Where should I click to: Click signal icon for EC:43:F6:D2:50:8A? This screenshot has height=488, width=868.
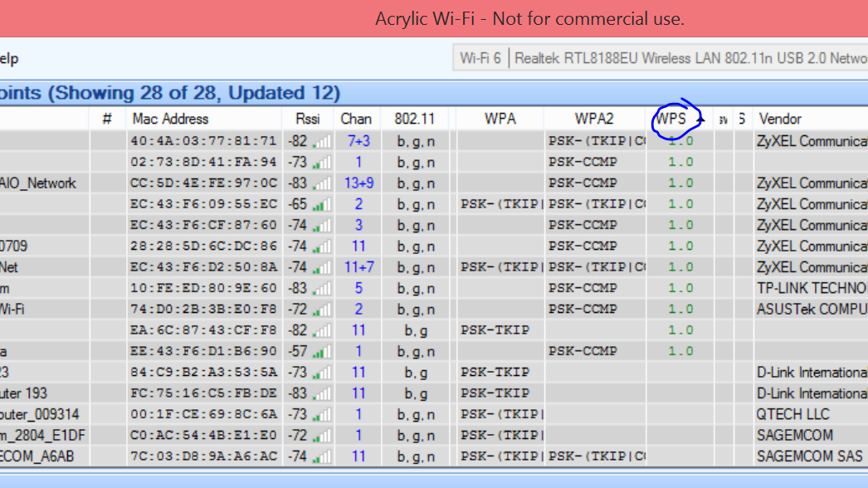322,267
